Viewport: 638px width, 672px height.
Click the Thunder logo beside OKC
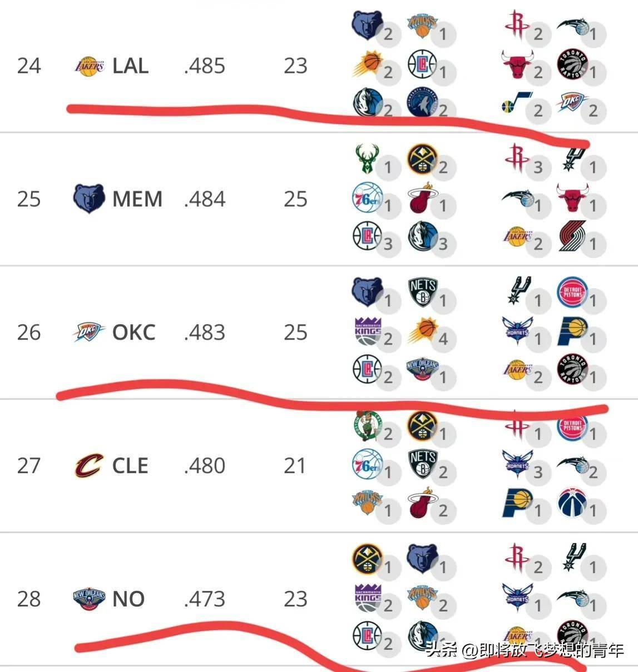(89, 332)
